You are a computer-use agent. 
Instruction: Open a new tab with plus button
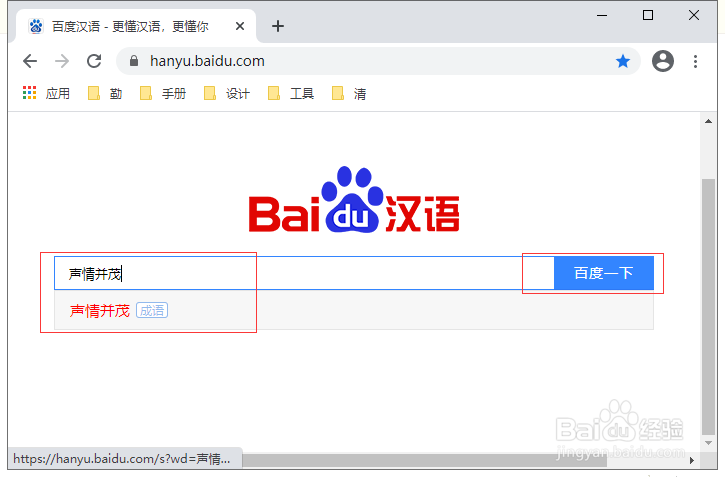(x=278, y=26)
